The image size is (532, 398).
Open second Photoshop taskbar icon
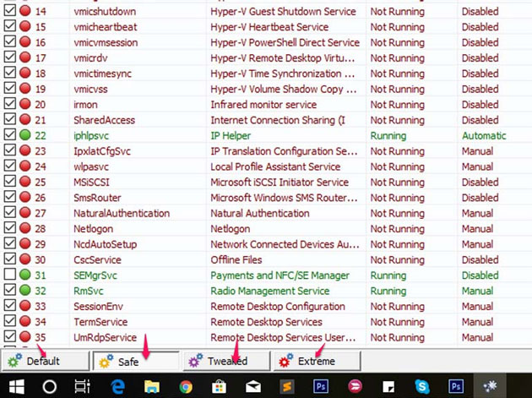(x=456, y=386)
